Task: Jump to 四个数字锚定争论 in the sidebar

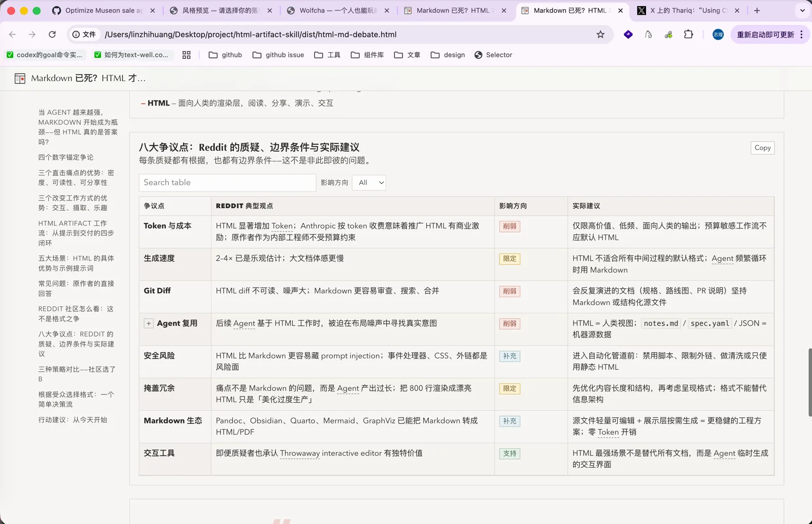Action: click(x=66, y=157)
